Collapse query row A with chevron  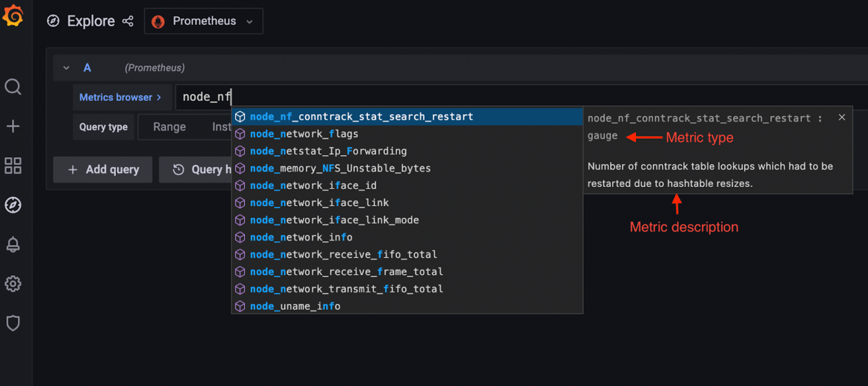pos(66,68)
